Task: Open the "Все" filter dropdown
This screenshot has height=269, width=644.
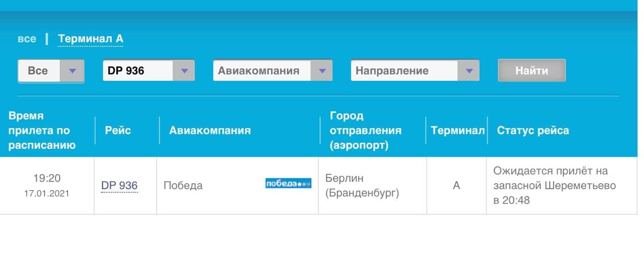Action: tap(39, 71)
